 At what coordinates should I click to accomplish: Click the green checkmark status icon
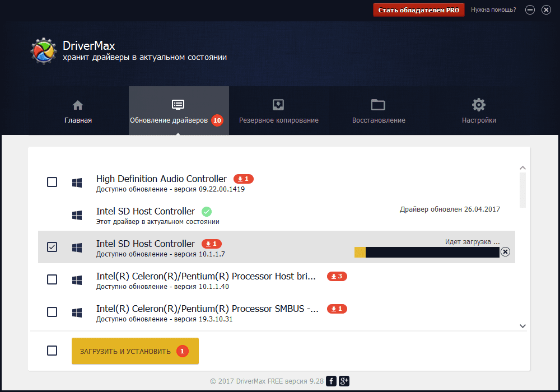coord(207,212)
